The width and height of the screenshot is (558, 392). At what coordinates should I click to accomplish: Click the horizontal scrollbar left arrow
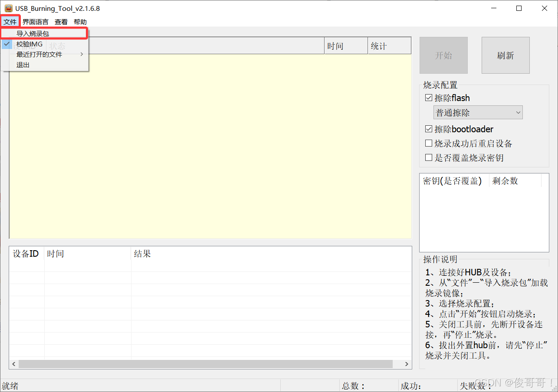14,364
